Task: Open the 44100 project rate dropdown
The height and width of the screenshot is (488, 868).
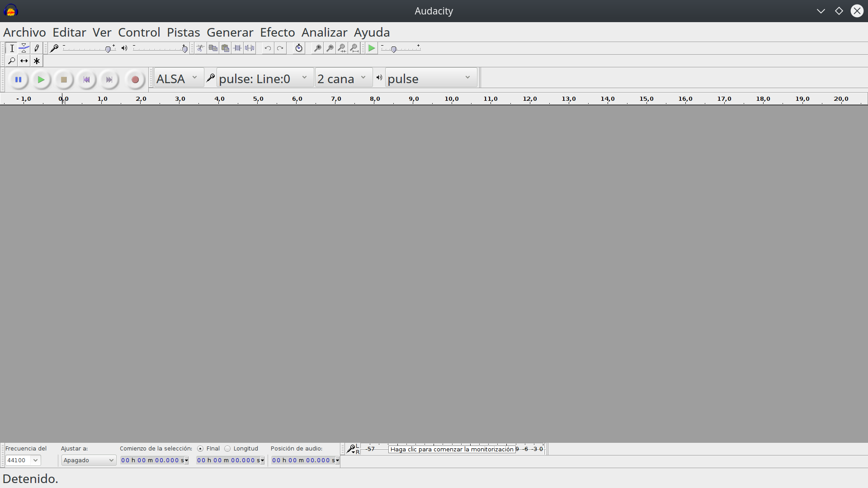Action: pyautogui.click(x=23, y=460)
